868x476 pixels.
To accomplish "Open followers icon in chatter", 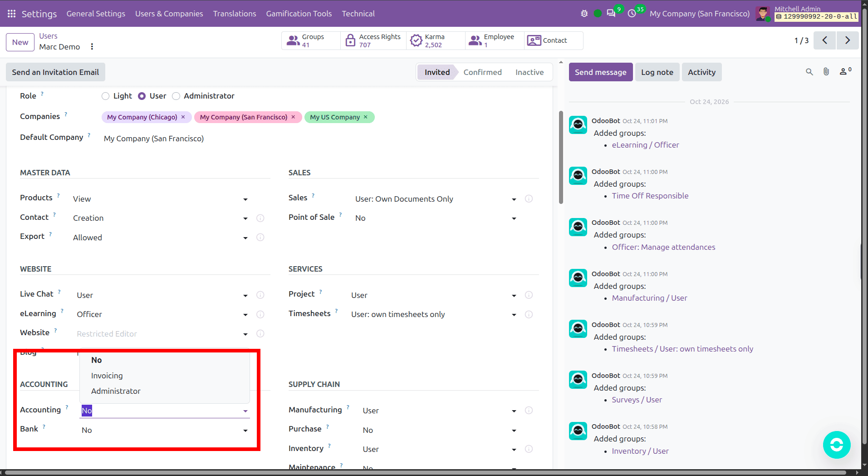I will tap(844, 71).
